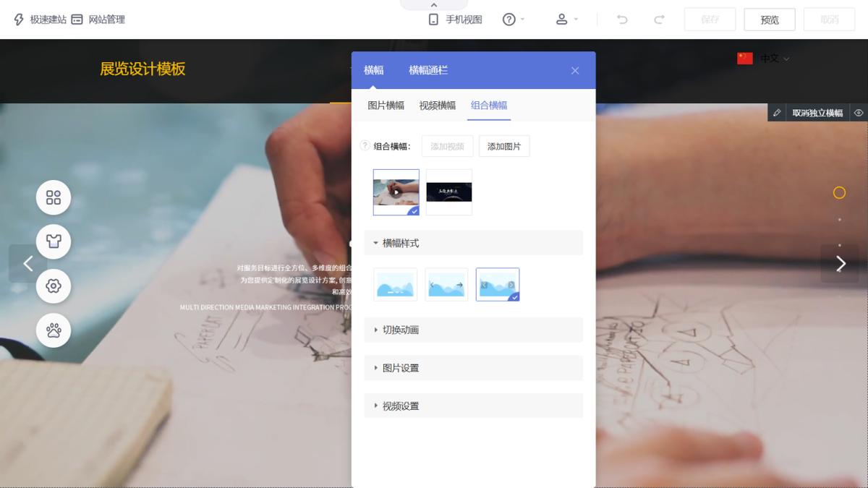Viewport: 868px width, 488px height.
Task: Click the help question mark icon
Action: click(509, 20)
